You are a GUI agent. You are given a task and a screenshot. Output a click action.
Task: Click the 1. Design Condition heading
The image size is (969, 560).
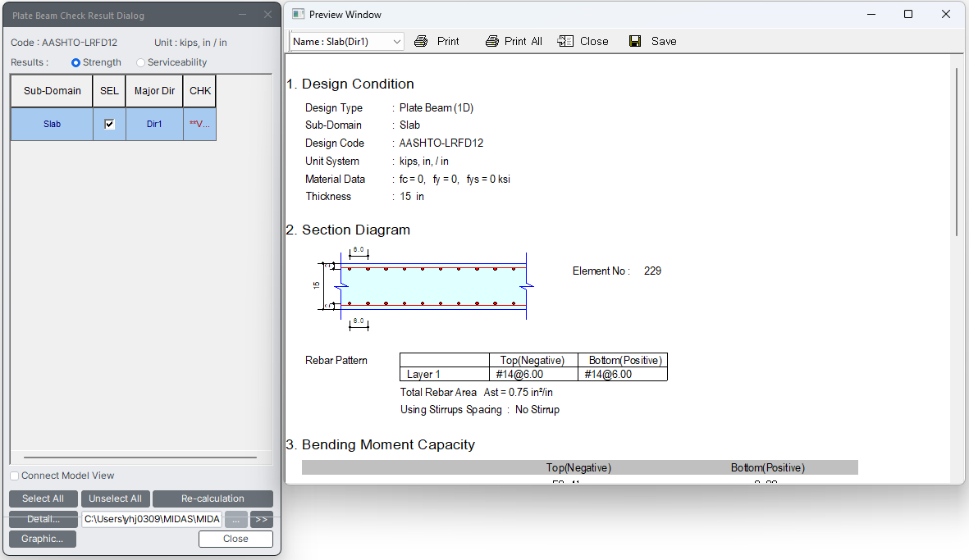pos(350,84)
